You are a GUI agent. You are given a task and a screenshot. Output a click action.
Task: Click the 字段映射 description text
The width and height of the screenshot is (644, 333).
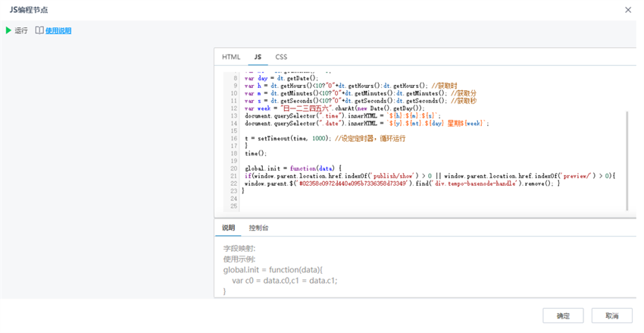click(x=239, y=248)
